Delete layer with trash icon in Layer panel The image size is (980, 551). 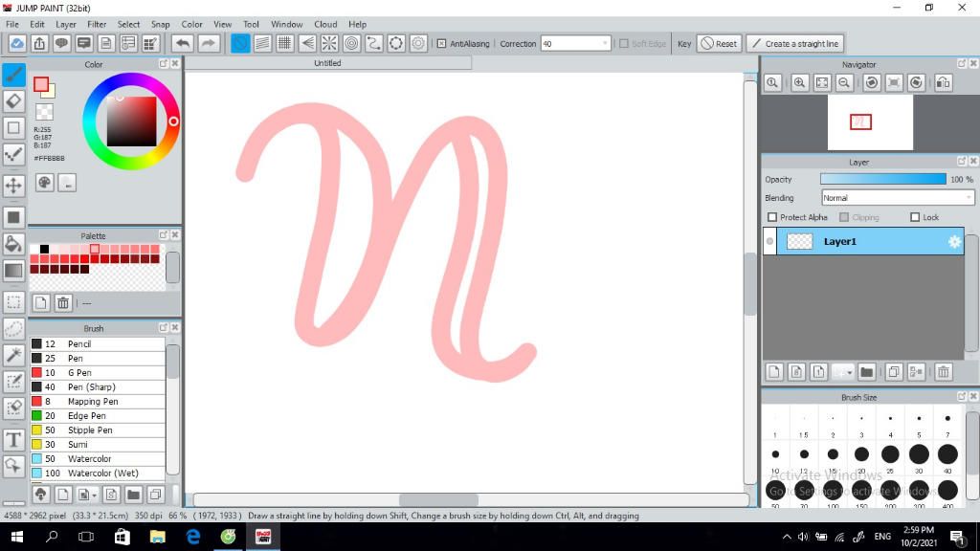944,372
